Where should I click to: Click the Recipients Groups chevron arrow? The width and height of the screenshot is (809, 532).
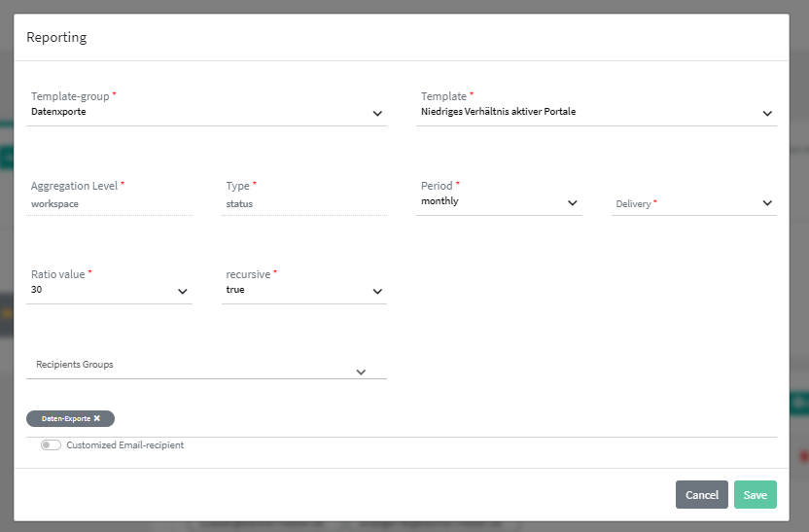click(x=361, y=372)
